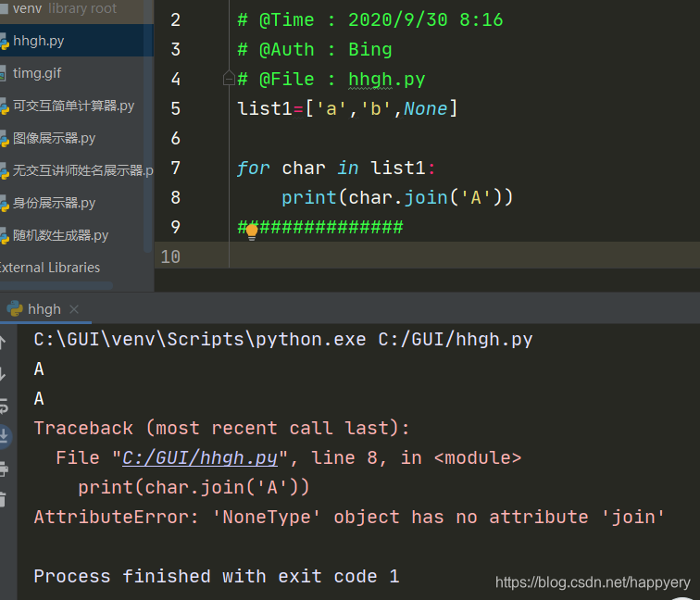700x600 pixels.
Task: Click 'Process finished with exit code 1' text
Action: (x=217, y=576)
